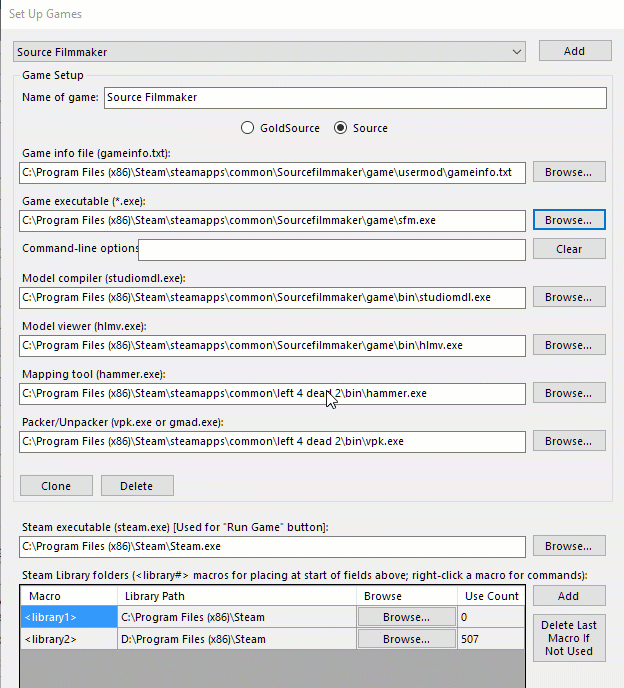This screenshot has width=624, height=688.
Task: Browse for the hammer.exe mapping tool
Action: point(569,393)
